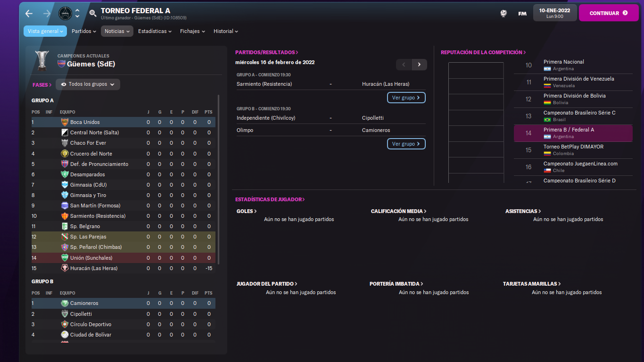
Task: Click the Torneo Federal A trophy icon
Action: pyautogui.click(x=42, y=60)
